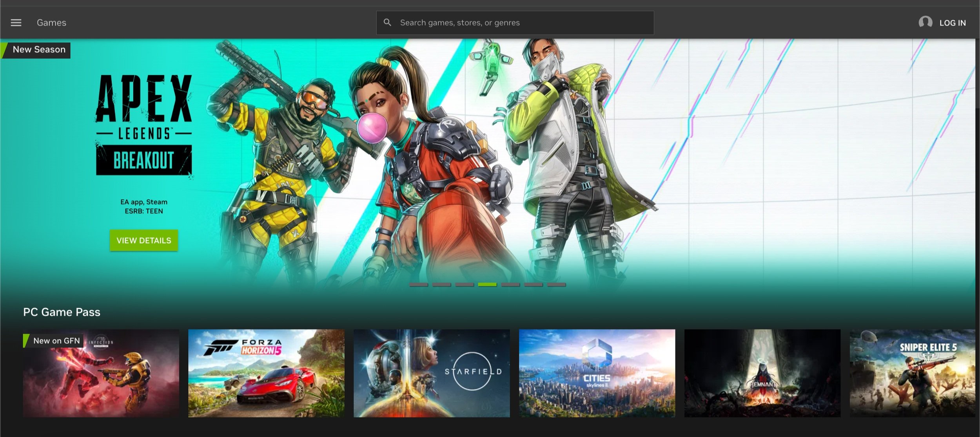The image size is (980, 437).
Task: Click the PC Game Pass section heading
Action: pos(62,312)
